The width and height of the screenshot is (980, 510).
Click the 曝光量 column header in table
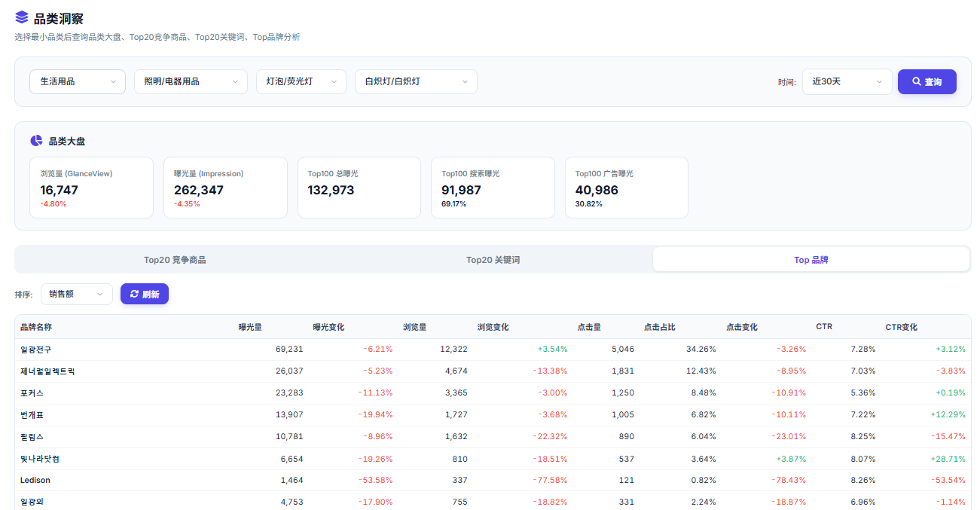250,327
